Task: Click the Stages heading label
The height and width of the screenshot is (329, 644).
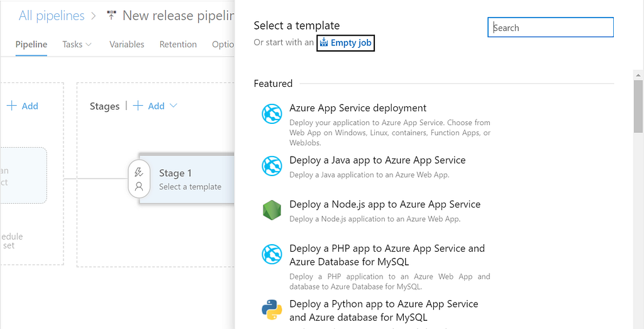Action: point(105,106)
